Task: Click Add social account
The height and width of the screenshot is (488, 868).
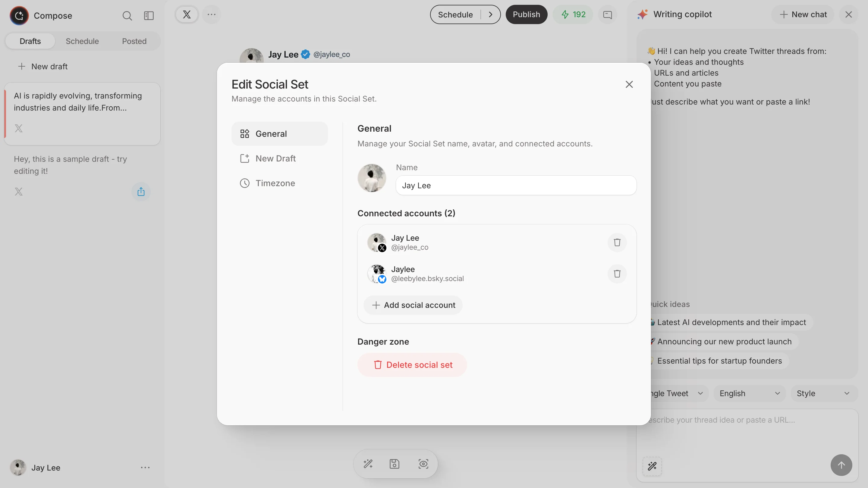Action: point(413,305)
